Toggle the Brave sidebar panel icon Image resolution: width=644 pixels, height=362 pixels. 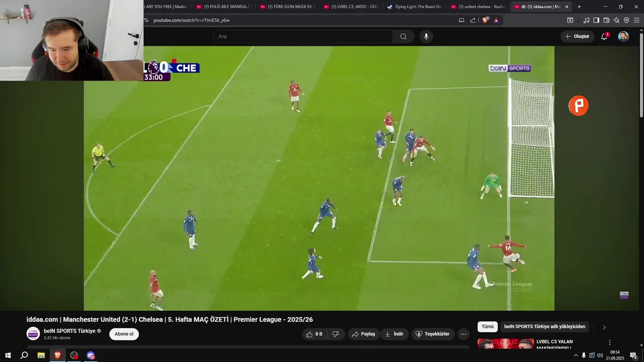click(x=596, y=20)
